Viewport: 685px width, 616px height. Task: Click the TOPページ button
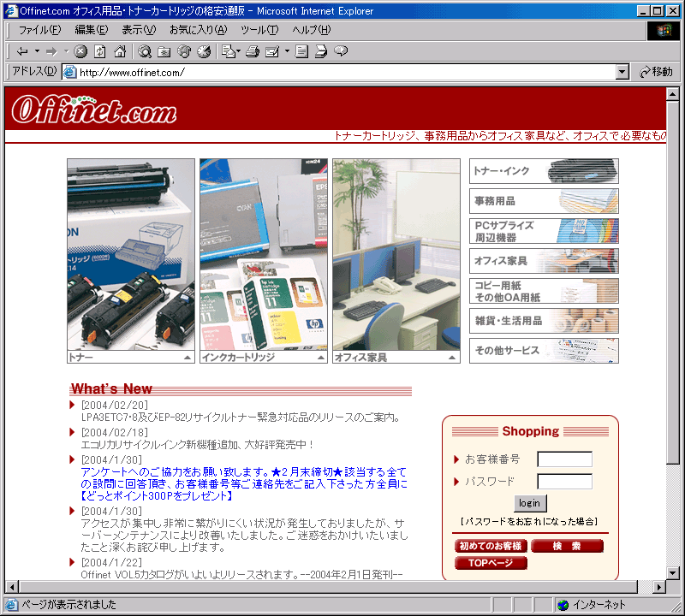pos(491,563)
